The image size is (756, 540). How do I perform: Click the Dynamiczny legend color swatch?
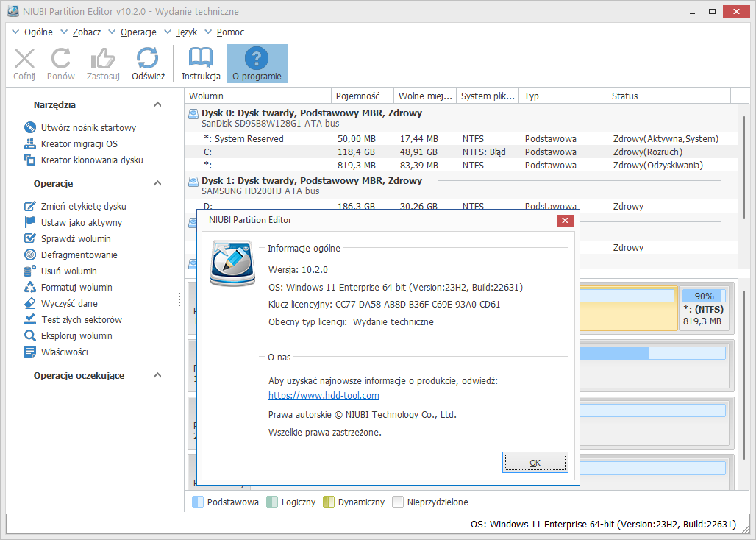pyautogui.click(x=328, y=502)
